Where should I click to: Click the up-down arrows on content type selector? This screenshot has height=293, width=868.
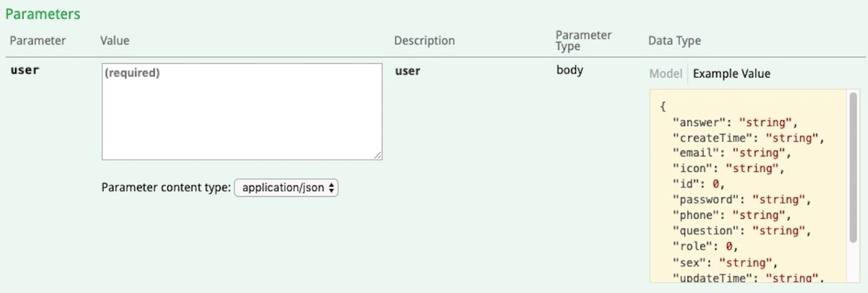pyautogui.click(x=331, y=188)
